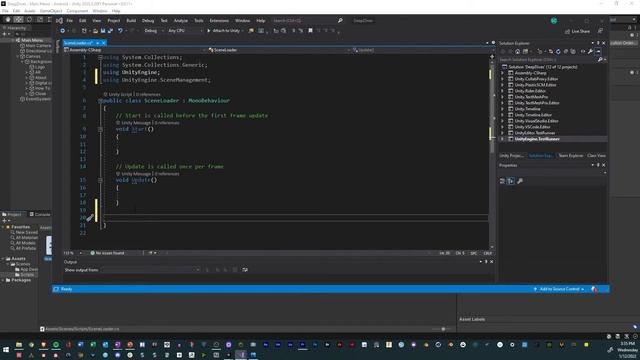Click the Save All toolbar icon
The height and width of the screenshot is (360, 640).
pos(110,31)
